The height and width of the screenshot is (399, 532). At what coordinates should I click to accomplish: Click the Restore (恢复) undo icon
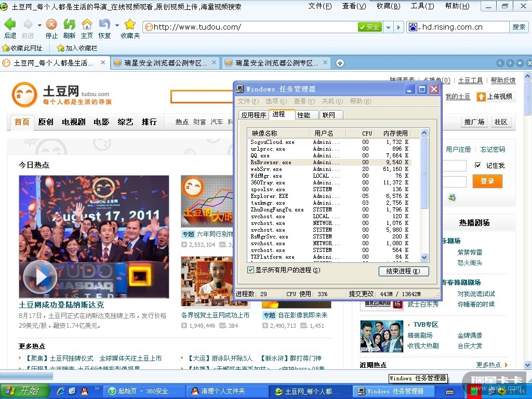pos(104,24)
